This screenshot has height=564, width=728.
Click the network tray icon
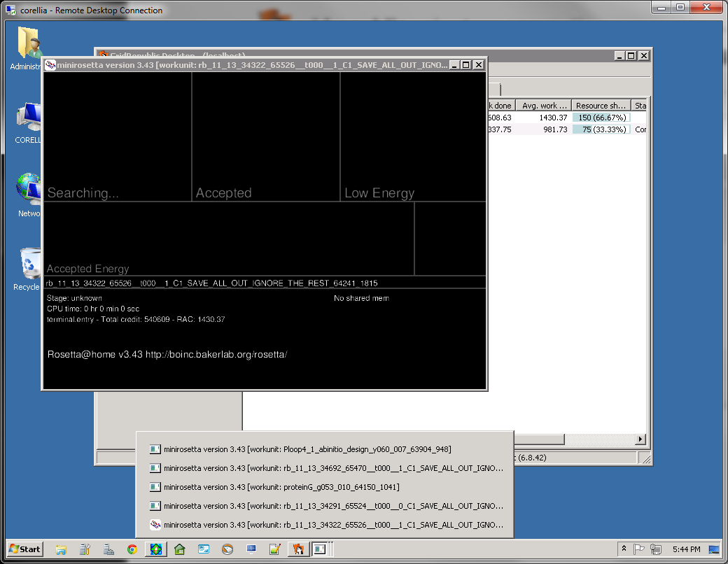tap(656, 549)
